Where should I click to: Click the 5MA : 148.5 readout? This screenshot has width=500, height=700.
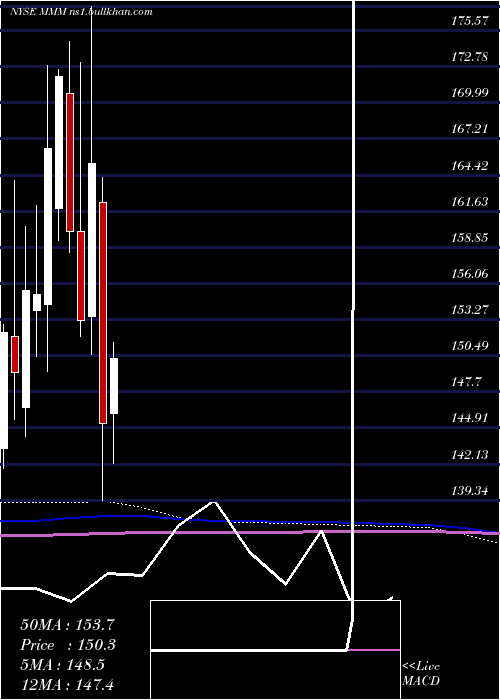tap(62, 665)
